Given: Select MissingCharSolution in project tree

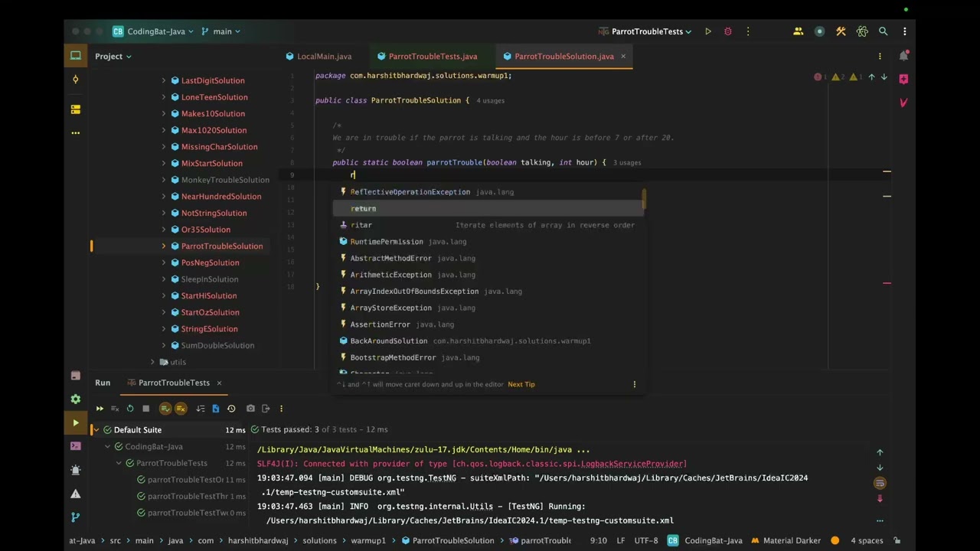Looking at the screenshot, I should point(219,147).
